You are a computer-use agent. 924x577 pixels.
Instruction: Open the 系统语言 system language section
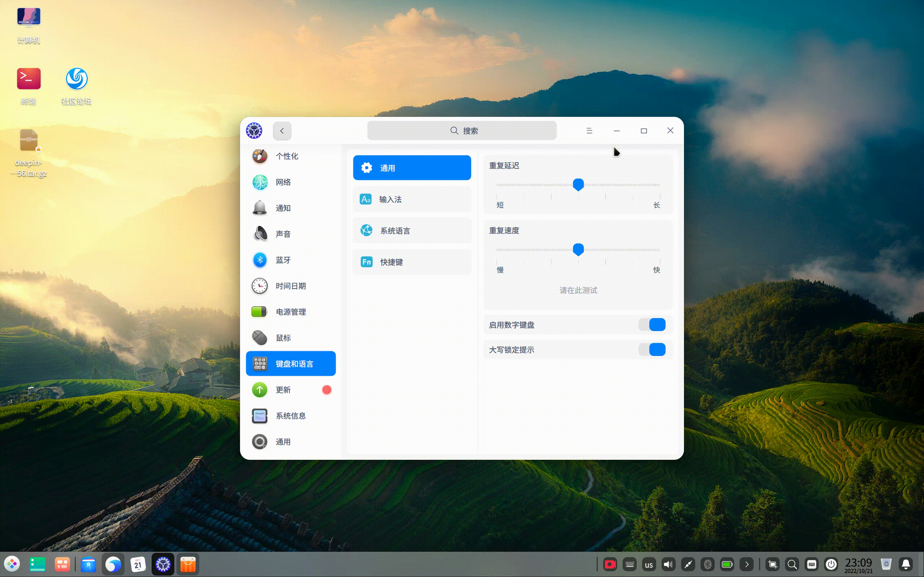pos(412,230)
